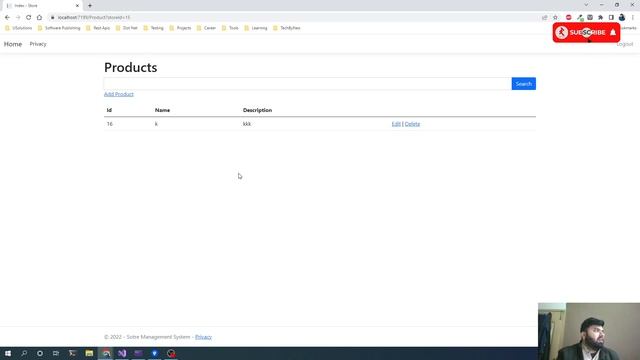Open the terminal icon on taskbar
Screen dimensions: 640x360
[73, 353]
